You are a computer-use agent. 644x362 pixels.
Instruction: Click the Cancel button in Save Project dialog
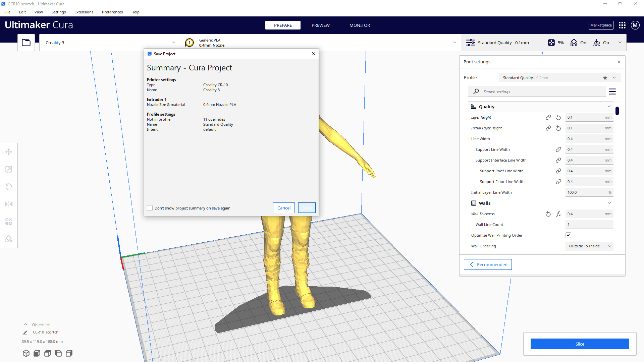[x=283, y=208]
